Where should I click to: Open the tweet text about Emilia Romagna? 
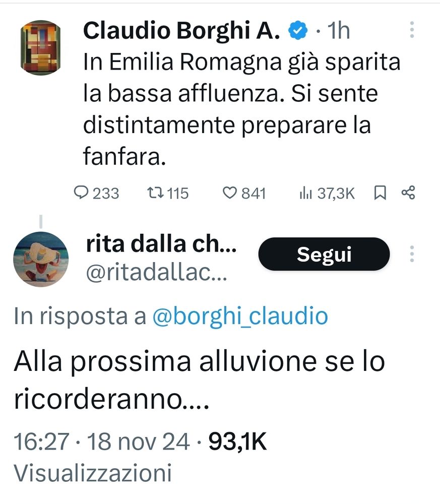(242, 109)
